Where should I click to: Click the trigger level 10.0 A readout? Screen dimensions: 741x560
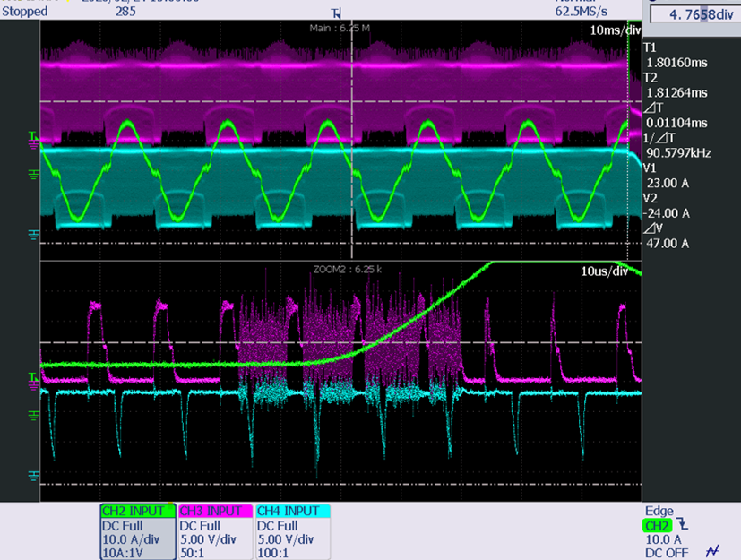663,539
